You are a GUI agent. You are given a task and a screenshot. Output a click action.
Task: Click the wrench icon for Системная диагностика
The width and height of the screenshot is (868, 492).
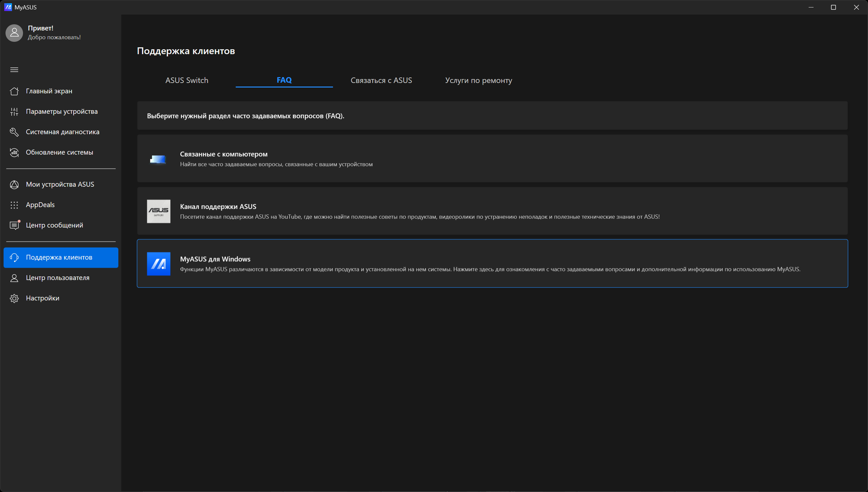click(x=14, y=132)
